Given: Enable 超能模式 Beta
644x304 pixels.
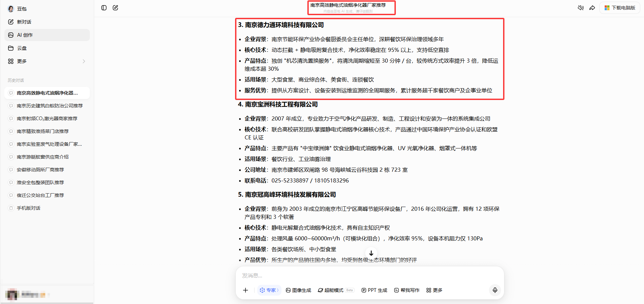Looking at the screenshot, I should tap(336, 290).
